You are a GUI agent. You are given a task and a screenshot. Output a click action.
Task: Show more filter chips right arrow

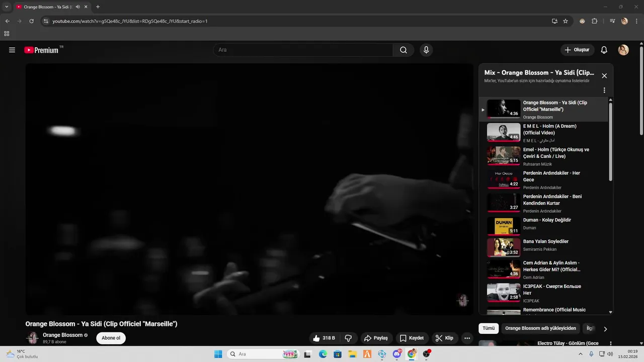tap(605, 329)
